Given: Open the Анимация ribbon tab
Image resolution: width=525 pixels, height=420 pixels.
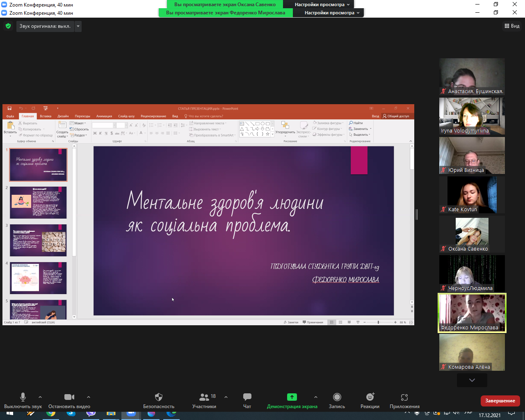Looking at the screenshot, I should click(104, 116).
